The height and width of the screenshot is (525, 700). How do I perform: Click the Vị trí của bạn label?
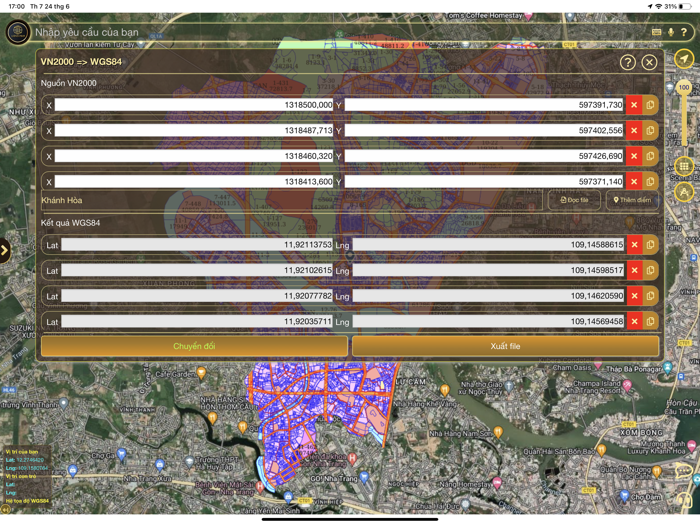pos(21,452)
